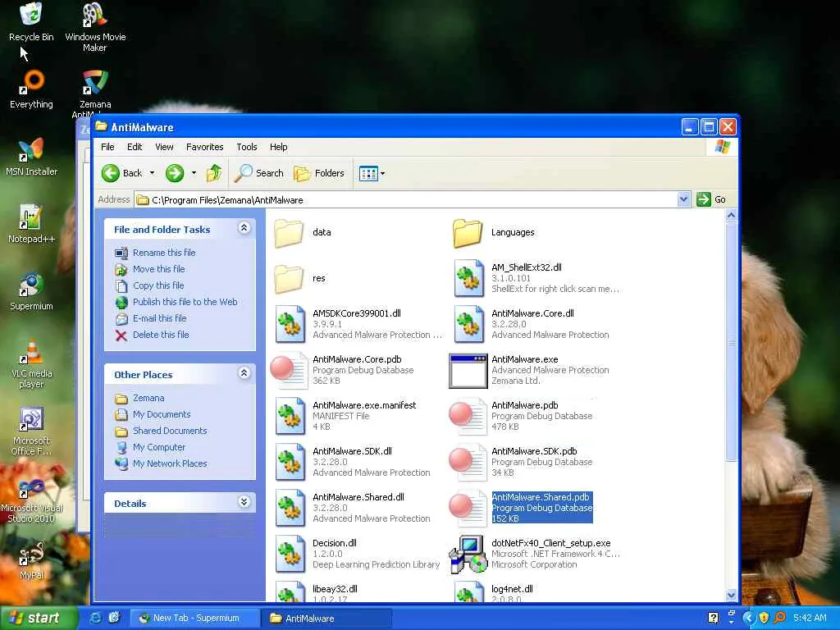
Task: Expand the Details panel
Action: tap(244, 502)
